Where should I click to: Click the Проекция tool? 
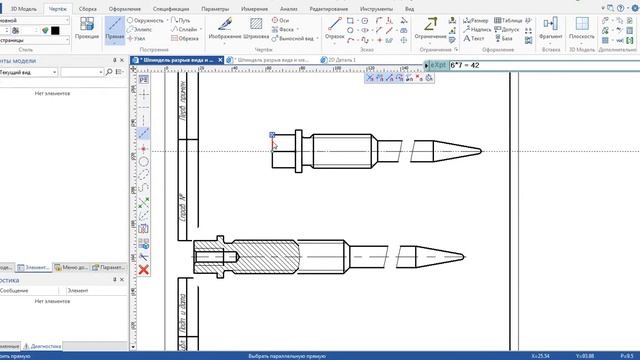click(x=87, y=28)
